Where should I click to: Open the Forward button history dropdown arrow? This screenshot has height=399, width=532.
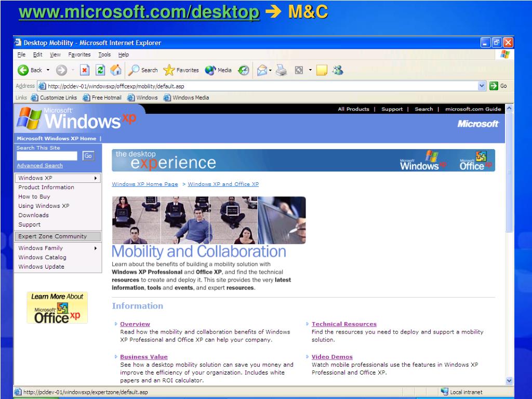pyautogui.click(x=73, y=70)
